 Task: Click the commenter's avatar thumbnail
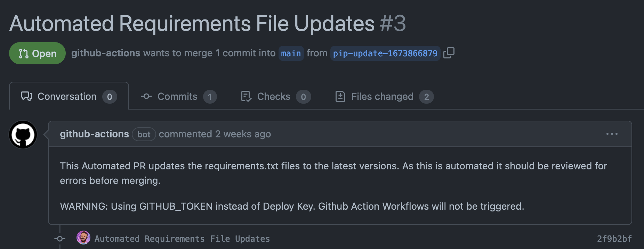83,239
